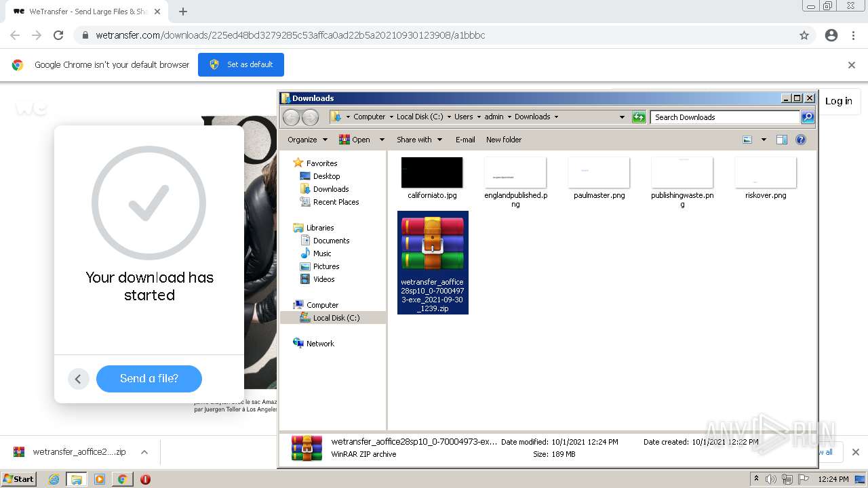Click Open with WinRAR toolbar button
This screenshot has width=868, height=488.
355,140
